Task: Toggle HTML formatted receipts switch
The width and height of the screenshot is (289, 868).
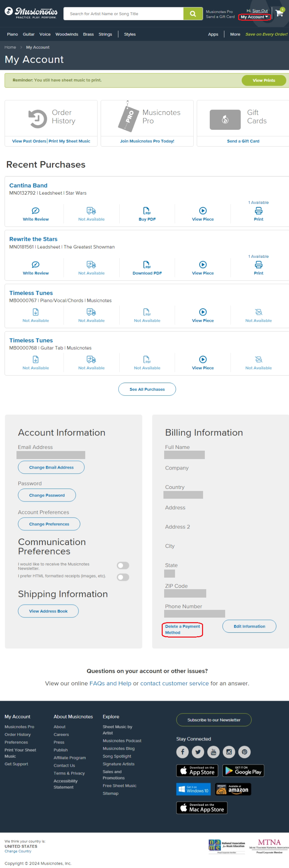Action: [123, 577]
